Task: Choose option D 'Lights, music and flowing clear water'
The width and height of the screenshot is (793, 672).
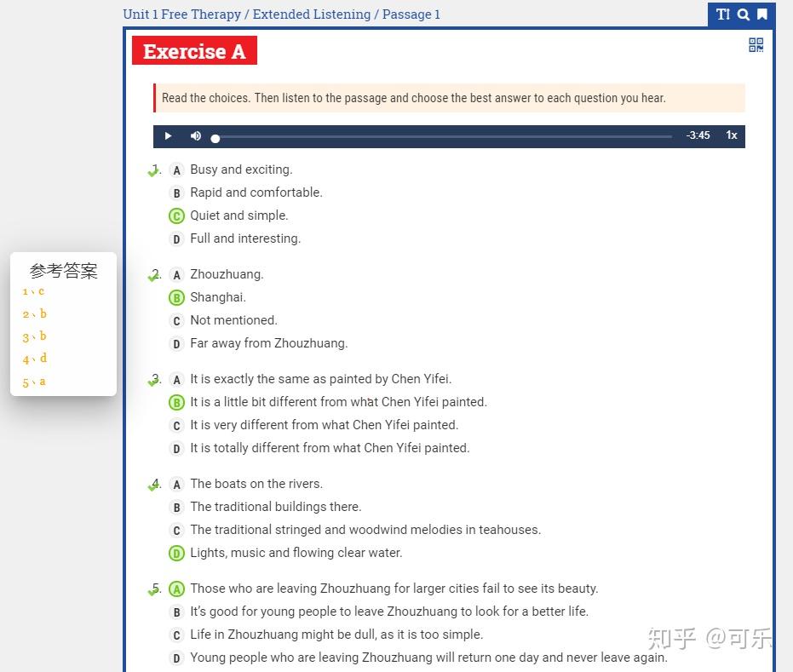Action: (x=176, y=552)
